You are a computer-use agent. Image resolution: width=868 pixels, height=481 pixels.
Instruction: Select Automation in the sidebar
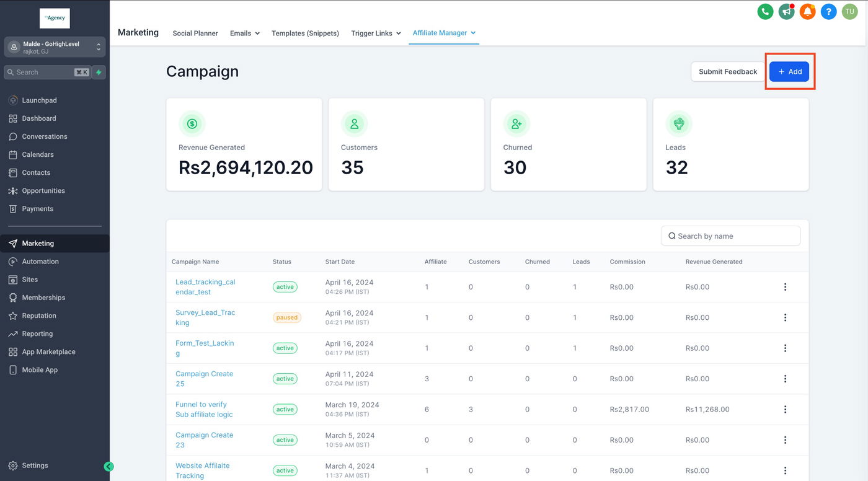[x=40, y=262]
